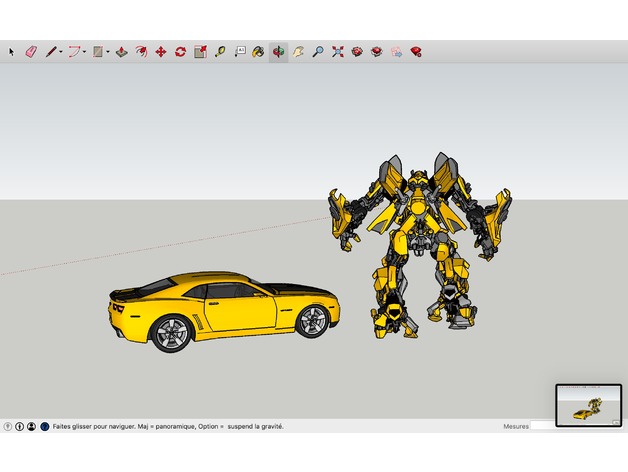
Task: Expand the Arc tool options arrow
Action: [85, 52]
